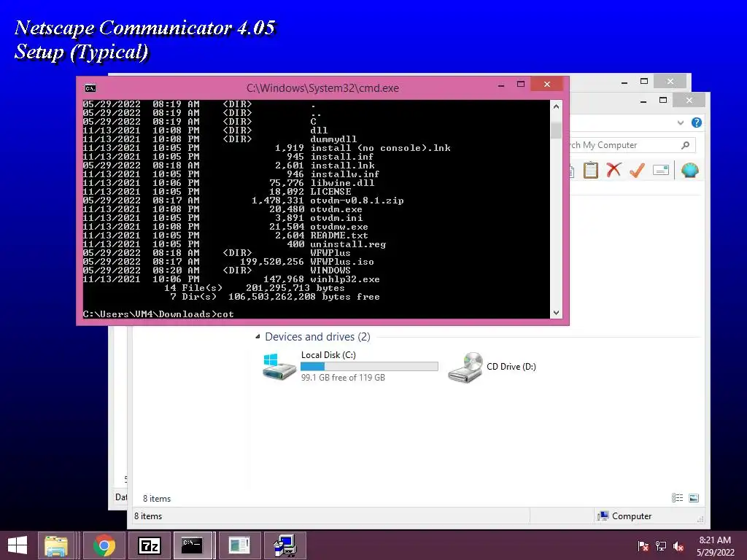Click magnifier icon in Search My Computer box
This screenshot has height=560, width=747.
[685, 145]
